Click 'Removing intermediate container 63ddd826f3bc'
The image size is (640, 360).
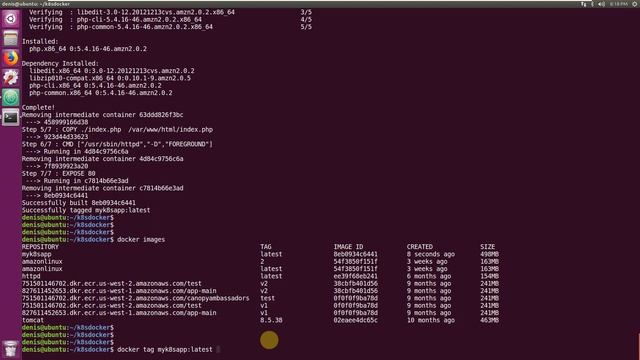[x=102, y=115]
